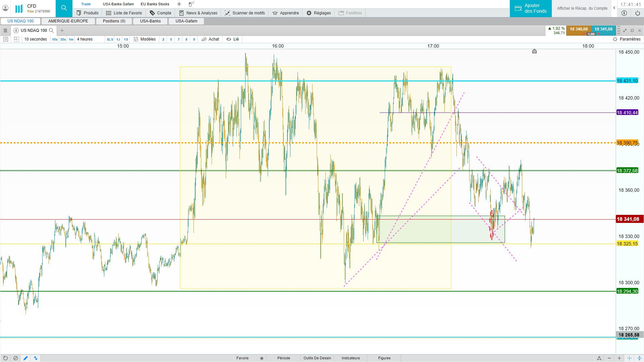Switch to the USA-Gafam tab
Image resolution: width=644 pixels, height=362 pixels.
click(186, 21)
